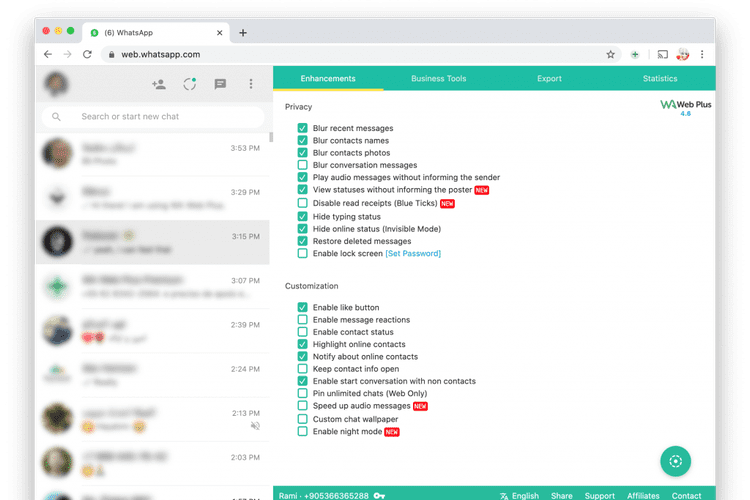Open the WhatsApp status circle icon
This screenshot has height=500, width=750.
[189, 85]
